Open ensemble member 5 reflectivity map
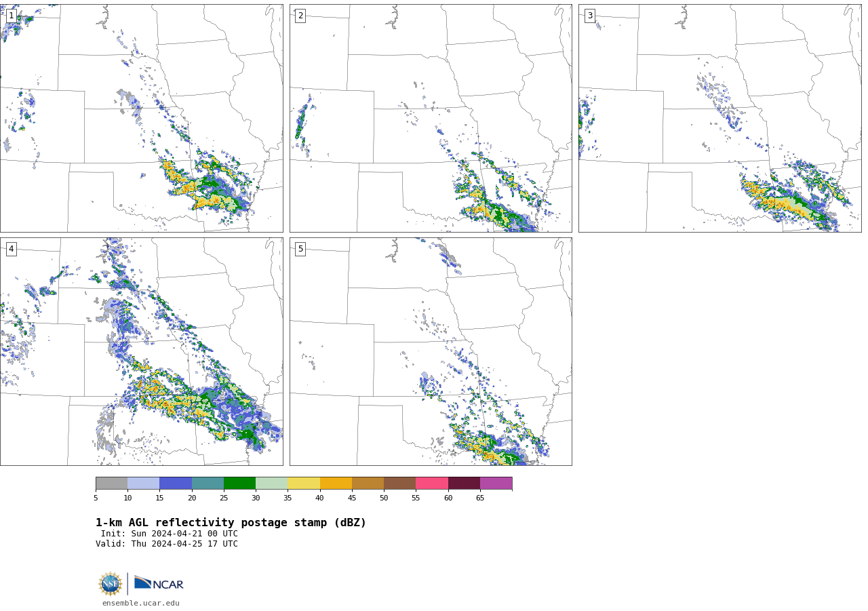This screenshot has height=611, width=868. [x=431, y=351]
